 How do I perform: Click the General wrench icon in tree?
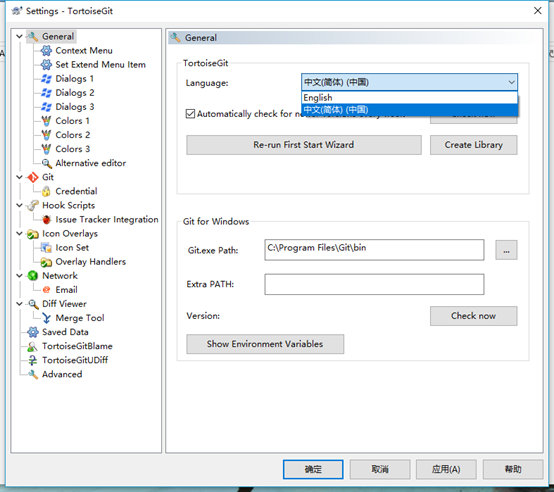(x=33, y=36)
